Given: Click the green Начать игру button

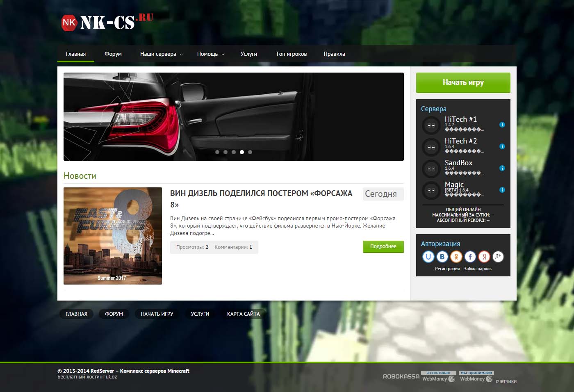Looking at the screenshot, I should 463,83.
